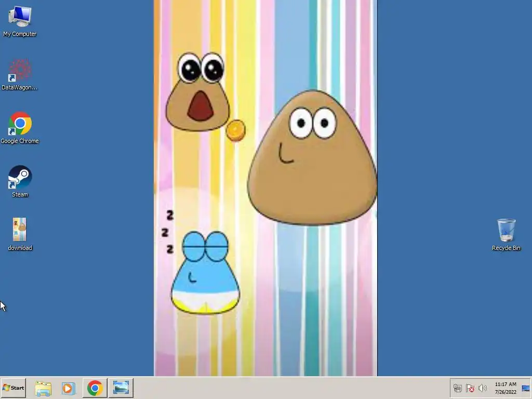Image resolution: width=532 pixels, height=399 pixels.
Task: Click the 'download' file name label
Action: [x=20, y=248]
